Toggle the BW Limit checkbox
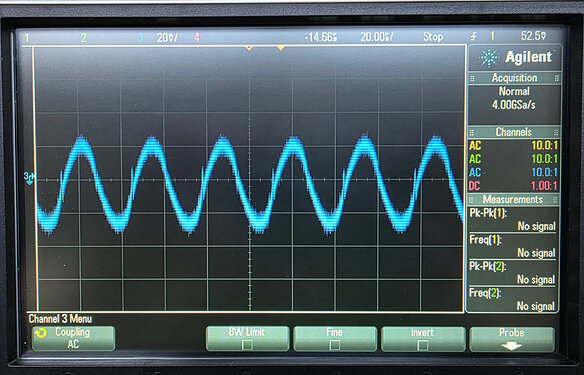This screenshot has width=584, height=375. pyautogui.click(x=247, y=345)
